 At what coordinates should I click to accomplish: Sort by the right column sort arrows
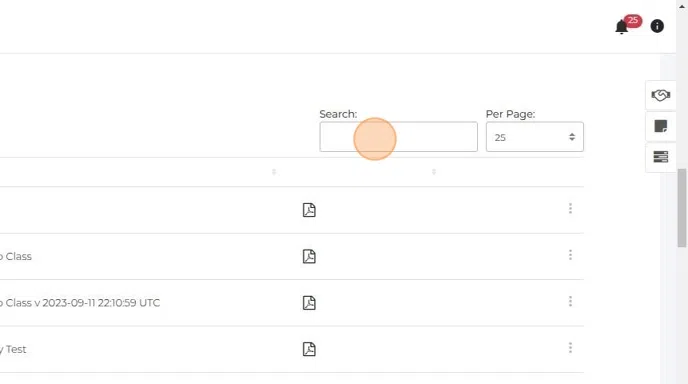pyautogui.click(x=434, y=172)
